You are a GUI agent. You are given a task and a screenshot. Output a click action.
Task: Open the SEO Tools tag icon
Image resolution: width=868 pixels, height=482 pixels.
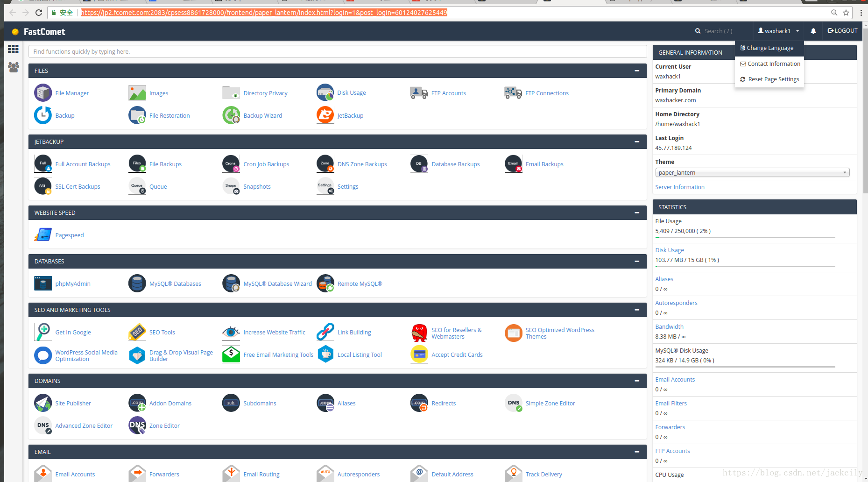coord(137,332)
